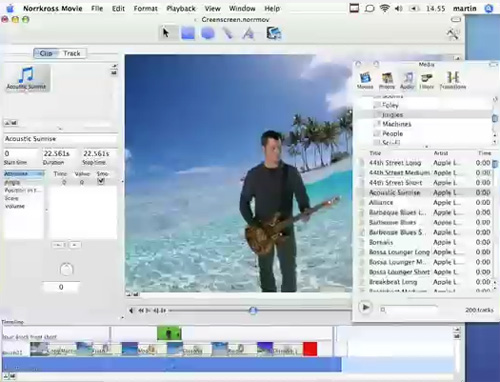Click the Duration field showing 22.561s
The image size is (500, 382).
tap(60, 154)
